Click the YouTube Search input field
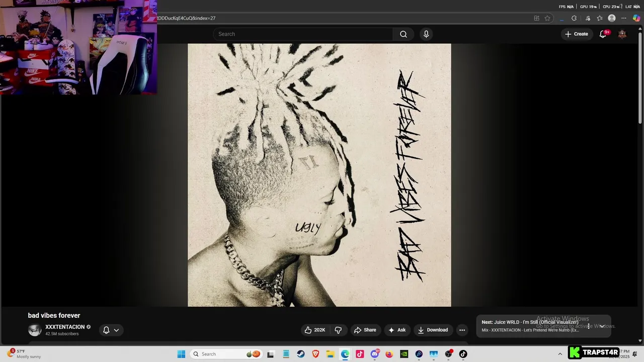This screenshot has height=362, width=644. pos(303,34)
